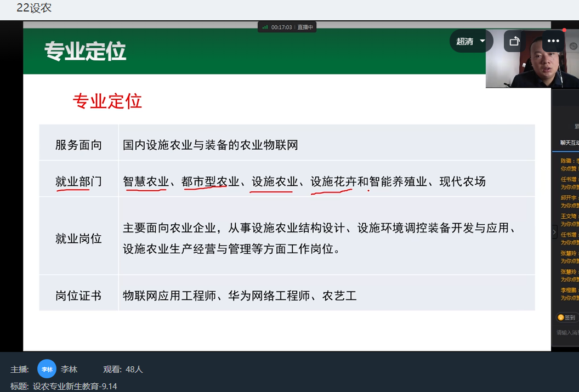579x392 pixels.
Task: Click the 22设农 page title
Action: click(34, 9)
